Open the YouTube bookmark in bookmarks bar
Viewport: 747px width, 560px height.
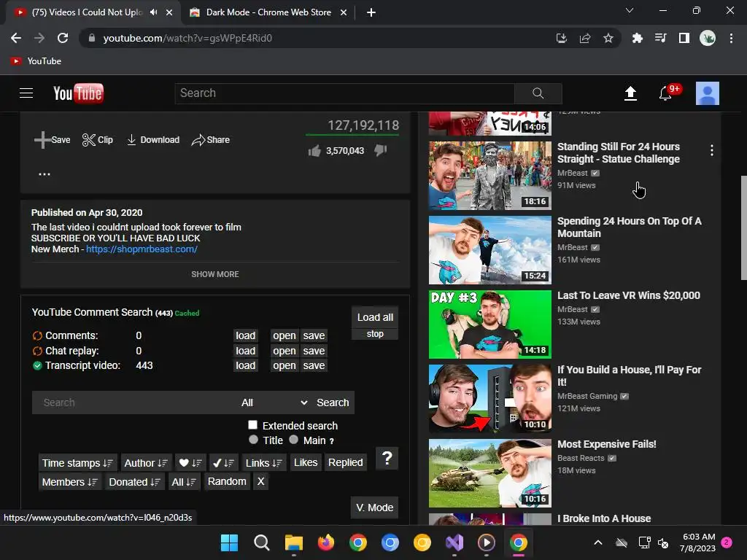(x=36, y=61)
